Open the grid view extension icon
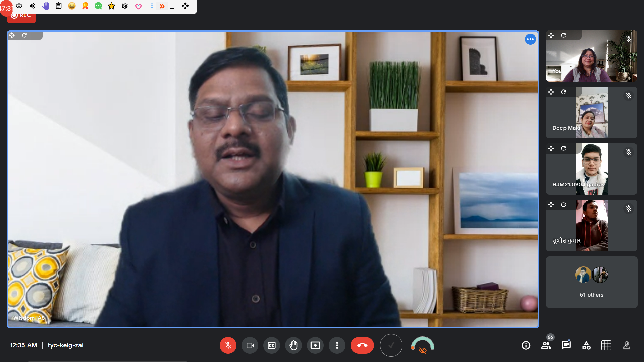Viewport: 644px width, 362px height. tap(606, 345)
